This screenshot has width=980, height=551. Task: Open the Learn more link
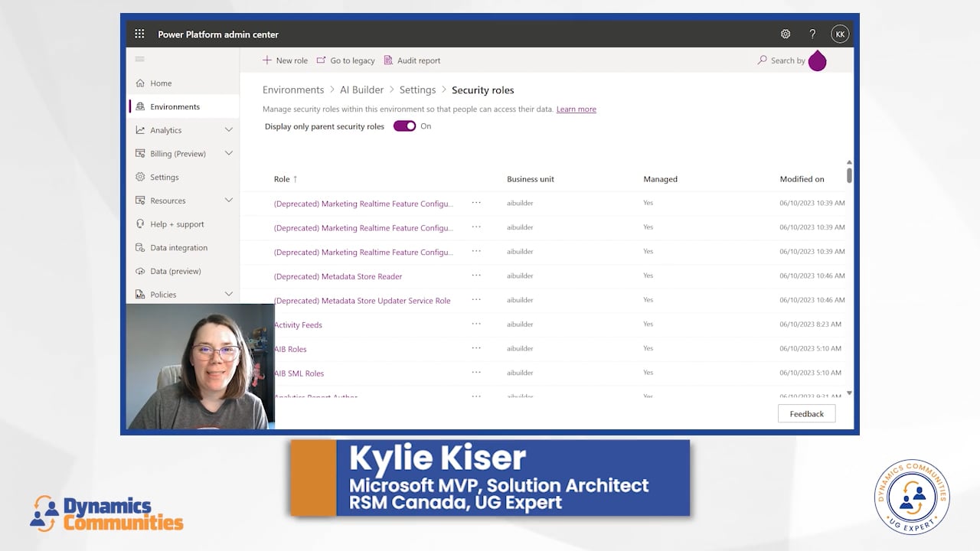(x=576, y=109)
